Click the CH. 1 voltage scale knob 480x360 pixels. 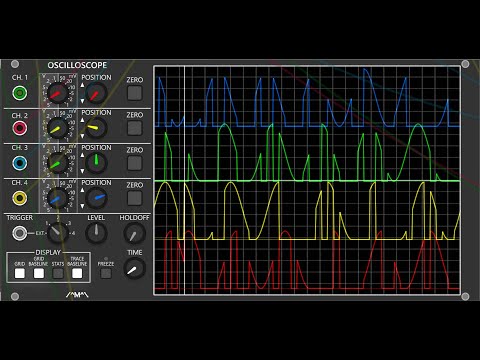pyautogui.click(x=57, y=93)
